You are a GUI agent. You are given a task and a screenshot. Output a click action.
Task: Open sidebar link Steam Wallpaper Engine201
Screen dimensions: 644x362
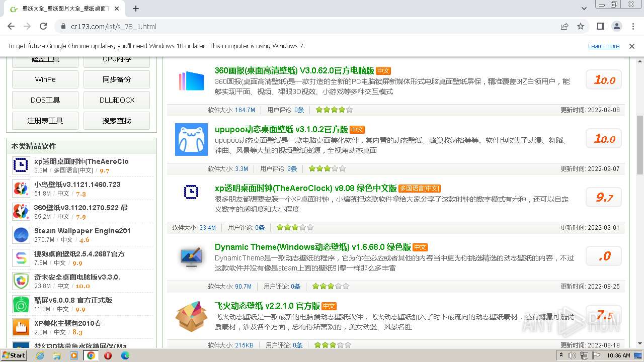83,231
